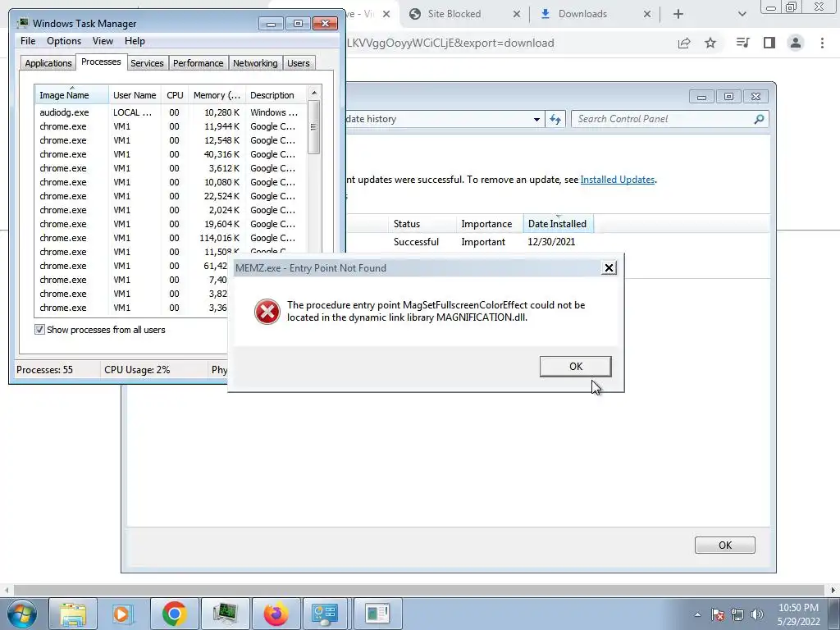
Task: Click the process list scrollbar thumb
Action: click(x=314, y=127)
